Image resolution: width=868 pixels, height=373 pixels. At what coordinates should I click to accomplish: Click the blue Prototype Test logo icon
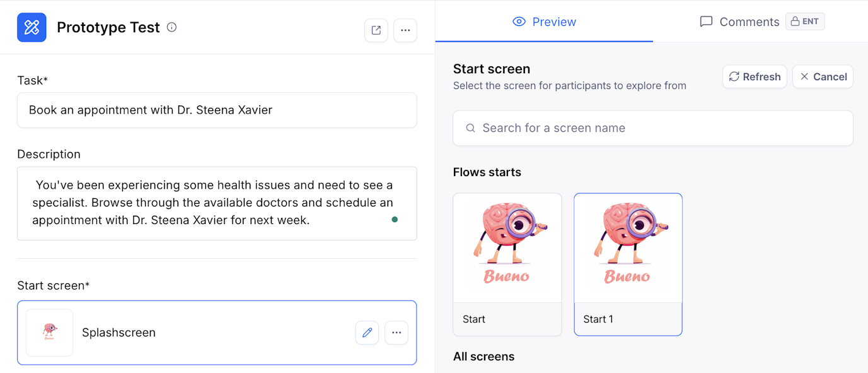[x=32, y=27]
